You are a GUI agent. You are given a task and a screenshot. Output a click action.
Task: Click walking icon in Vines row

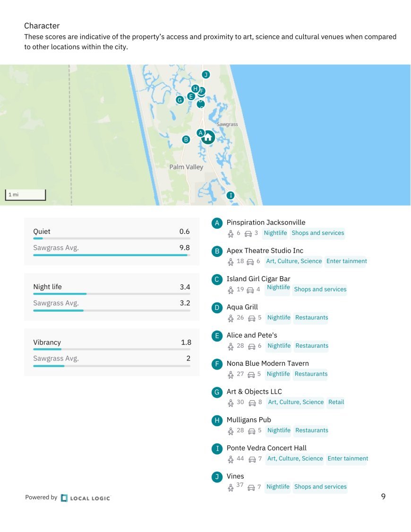click(231, 488)
